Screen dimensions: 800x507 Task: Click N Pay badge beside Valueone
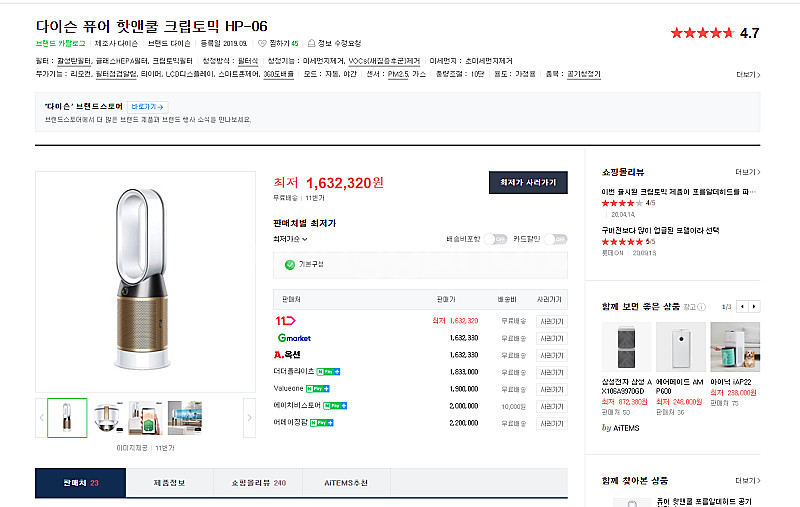click(317, 389)
